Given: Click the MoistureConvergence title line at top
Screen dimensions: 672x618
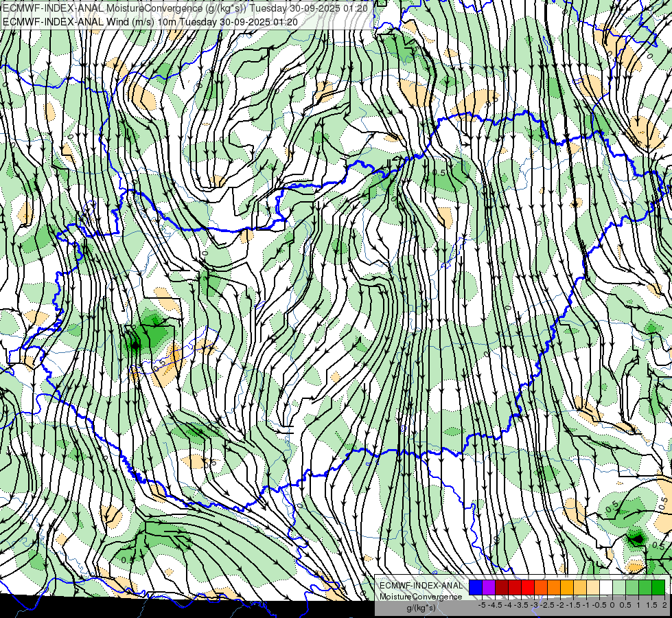Looking at the screenshot, I should pos(185,8).
